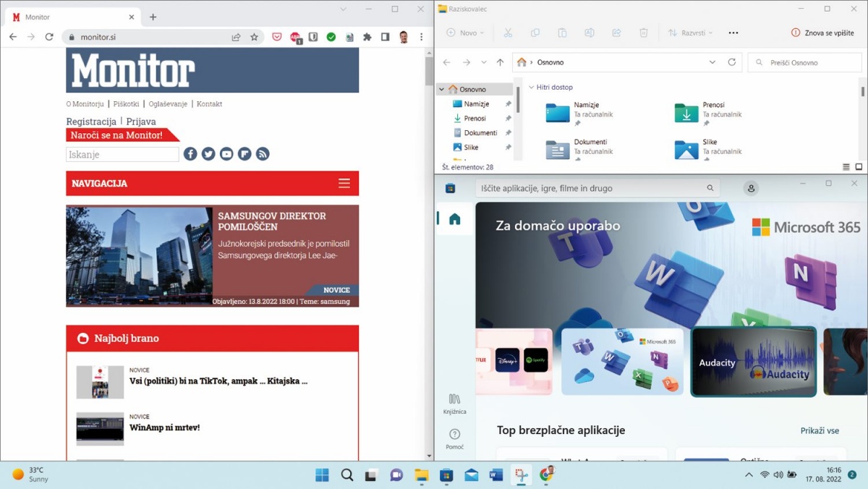Click the Copy icon in Explorer toolbar

[x=535, y=33]
